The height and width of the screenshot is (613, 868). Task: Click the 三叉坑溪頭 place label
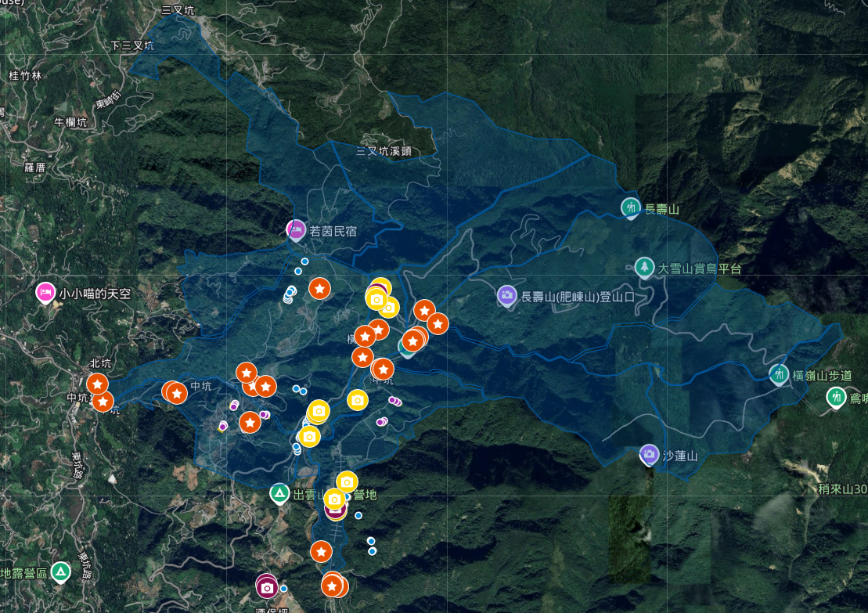tap(384, 151)
